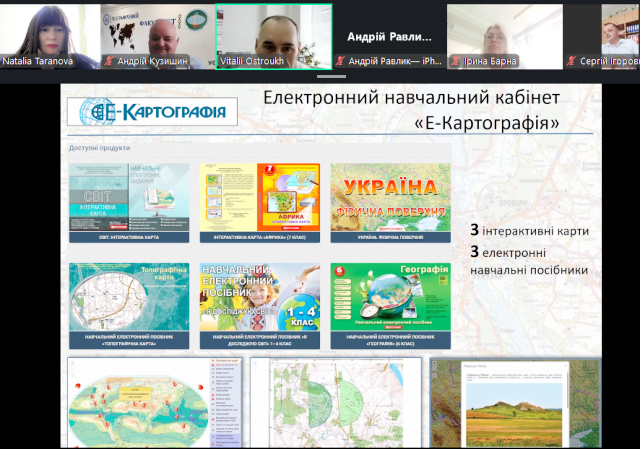Image resolution: width=640 pixels, height=449 pixels.
Task: Open the 'Африка' interactive map card
Action: click(260, 203)
